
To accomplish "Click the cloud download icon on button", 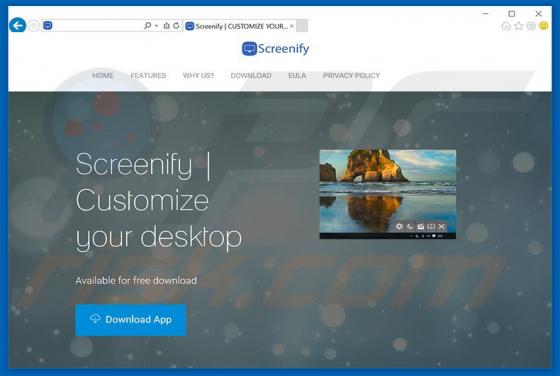I will tap(95, 318).
